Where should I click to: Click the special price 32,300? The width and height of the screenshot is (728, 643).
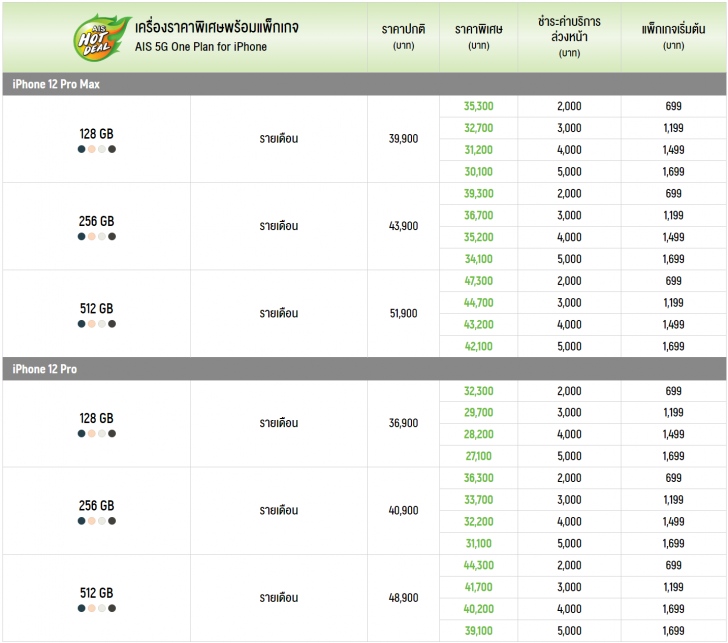[x=479, y=391]
